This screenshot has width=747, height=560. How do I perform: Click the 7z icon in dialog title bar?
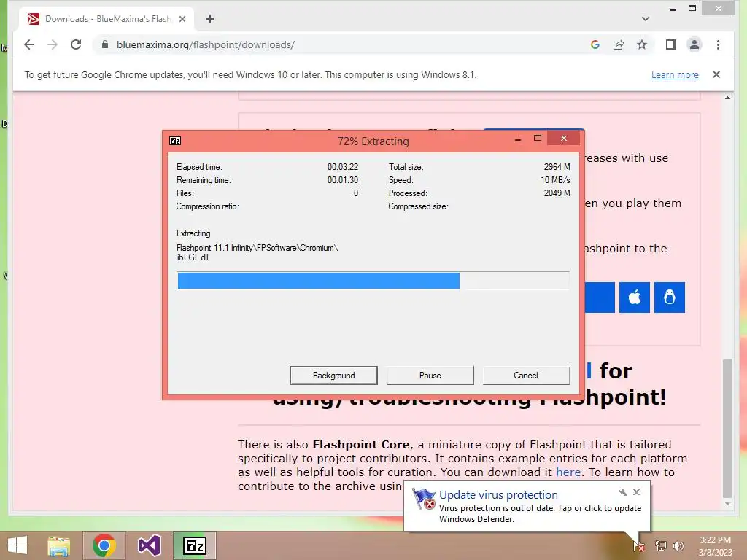(175, 141)
